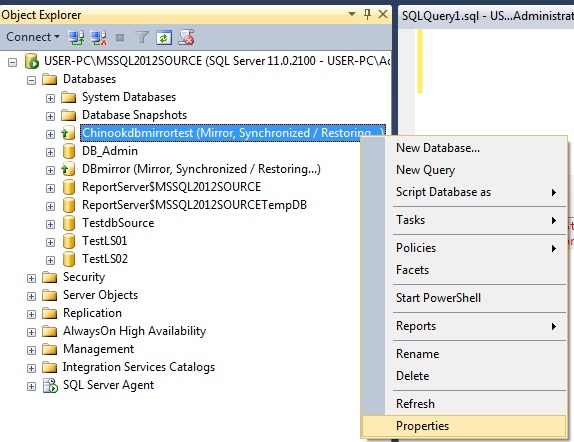Expand the Server Objects folder

[31, 296]
